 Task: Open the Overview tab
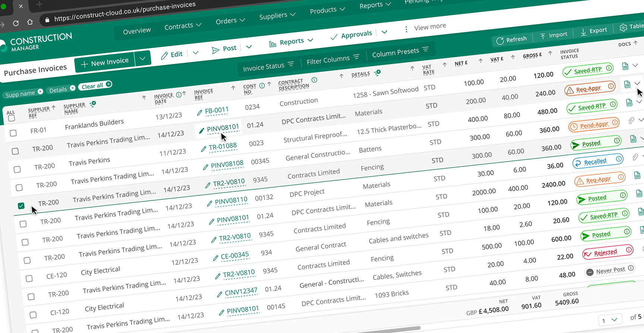click(137, 31)
